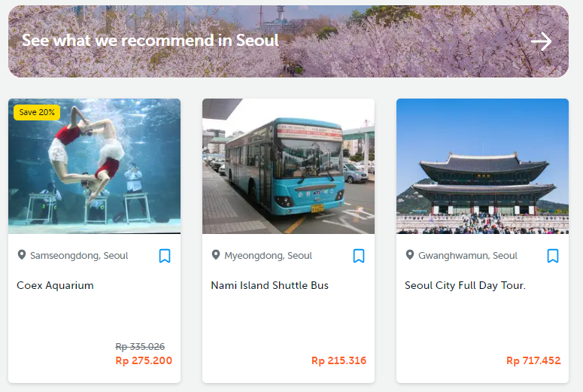Click the location pin beside Samseongdong, Seoul

point(22,255)
